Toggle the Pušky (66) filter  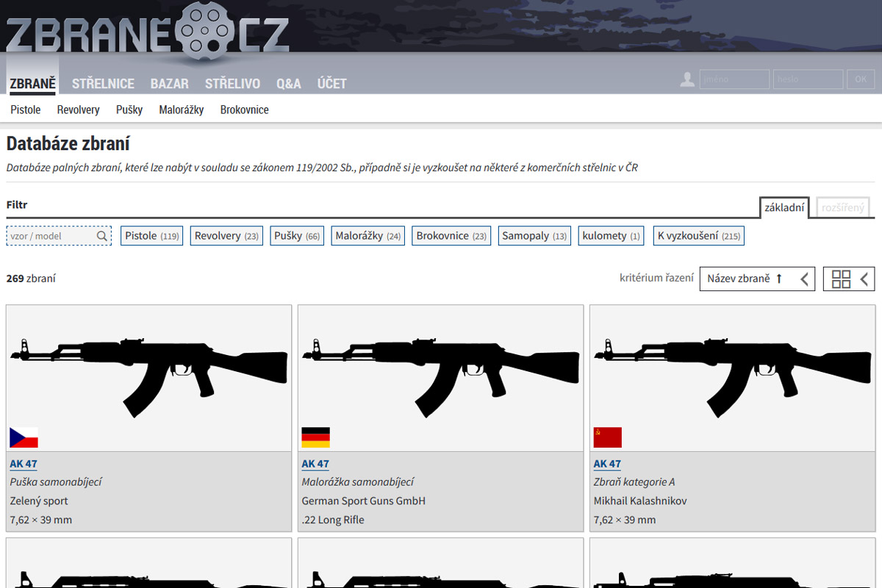pyautogui.click(x=297, y=236)
